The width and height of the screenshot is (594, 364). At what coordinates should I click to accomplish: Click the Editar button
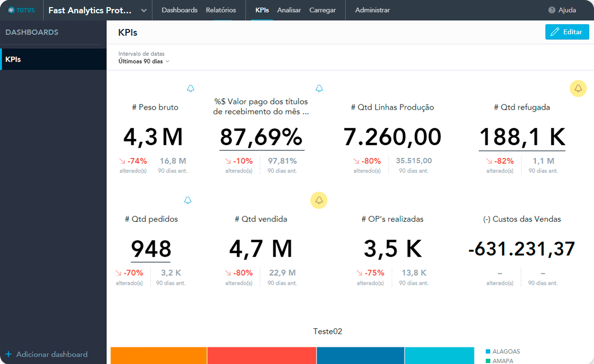(x=567, y=32)
